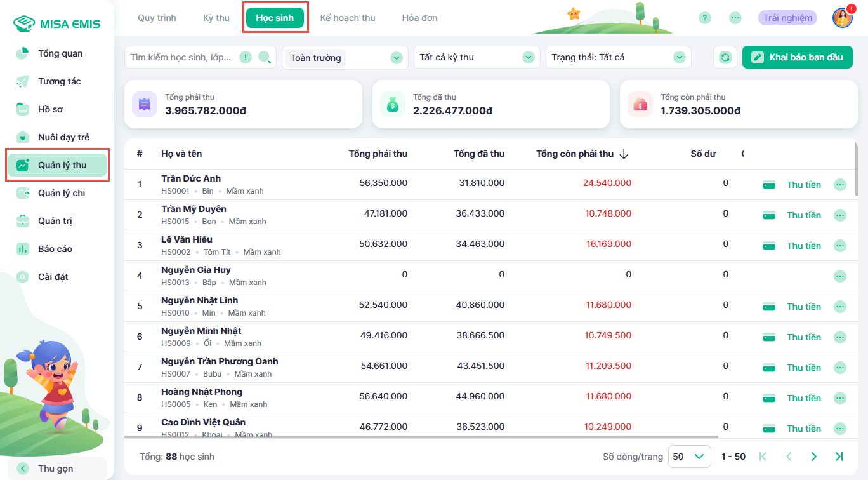
Task: Go to the next page arrow
Action: pos(814,457)
